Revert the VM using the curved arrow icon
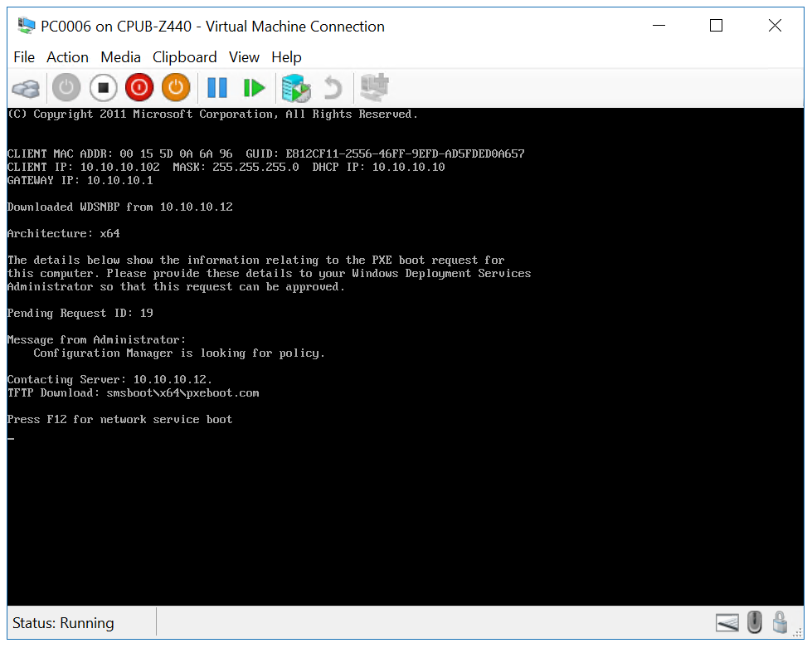This screenshot has height=648, width=812. (332, 87)
